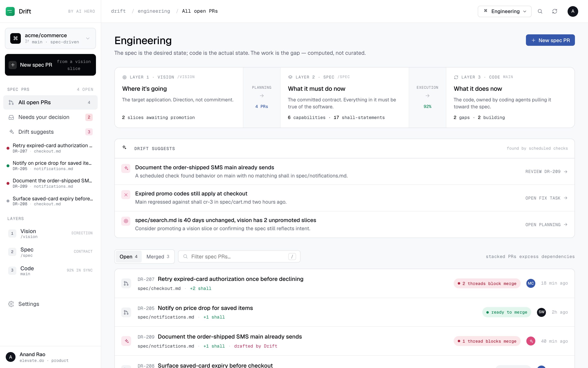The width and height of the screenshot is (588, 368).
Task: Click Open Fix Task link
Action: (546, 198)
